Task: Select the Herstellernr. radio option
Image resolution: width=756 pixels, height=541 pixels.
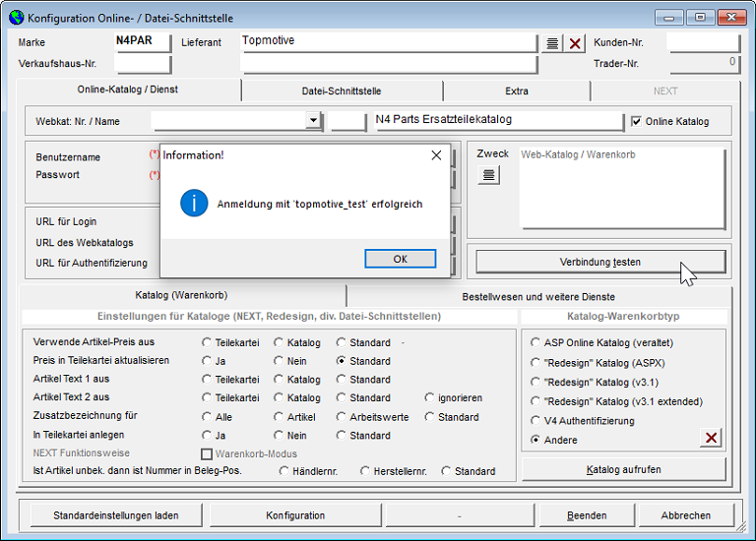Action: tap(364, 470)
